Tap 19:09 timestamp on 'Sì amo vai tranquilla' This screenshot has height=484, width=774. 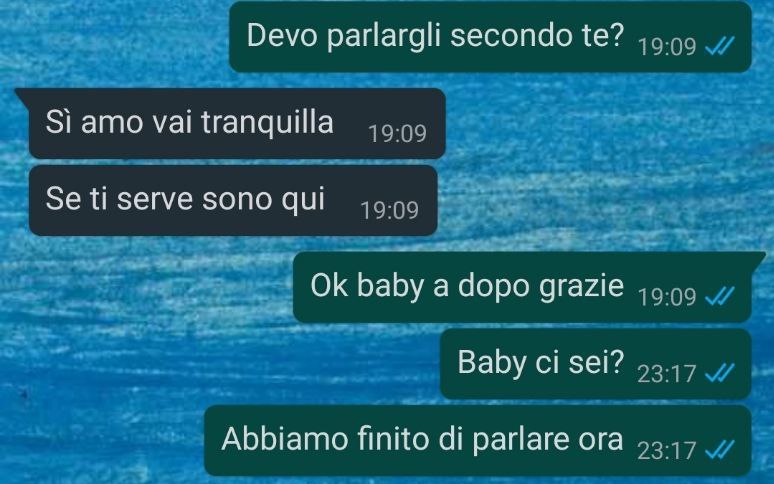[x=397, y=133]
